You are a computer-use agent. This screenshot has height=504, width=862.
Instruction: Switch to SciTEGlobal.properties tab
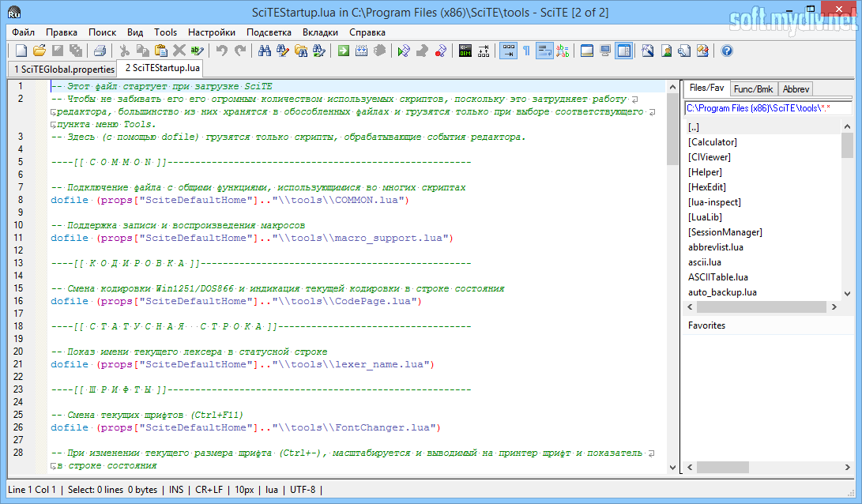tap(64, 70)
